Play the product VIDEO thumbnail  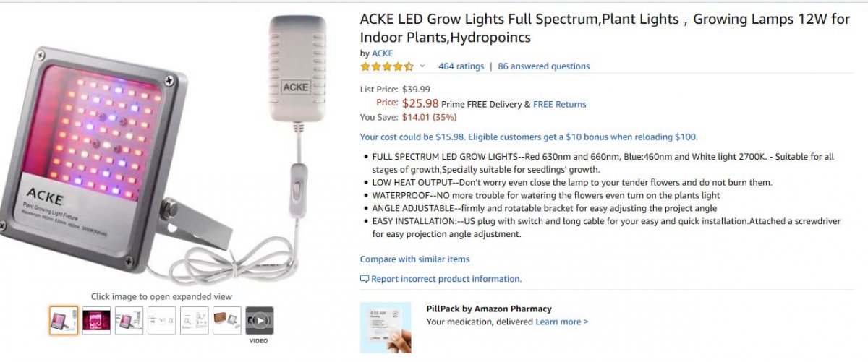click(x=260, y=320)
